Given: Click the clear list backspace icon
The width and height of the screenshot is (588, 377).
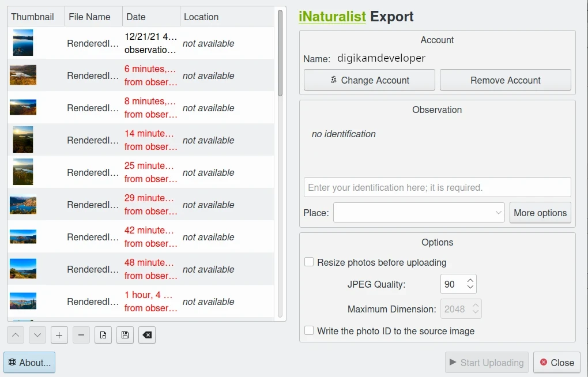Looking at the screenshot, I should click(147, 335).
